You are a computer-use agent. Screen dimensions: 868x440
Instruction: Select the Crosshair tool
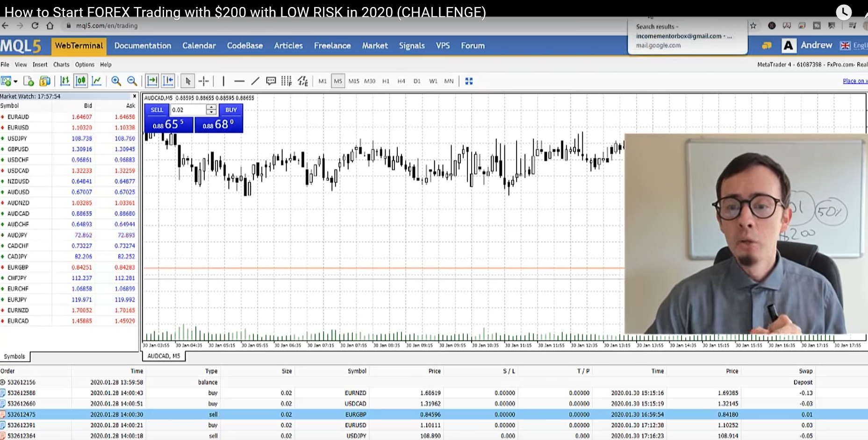click(x=204, y=81)
